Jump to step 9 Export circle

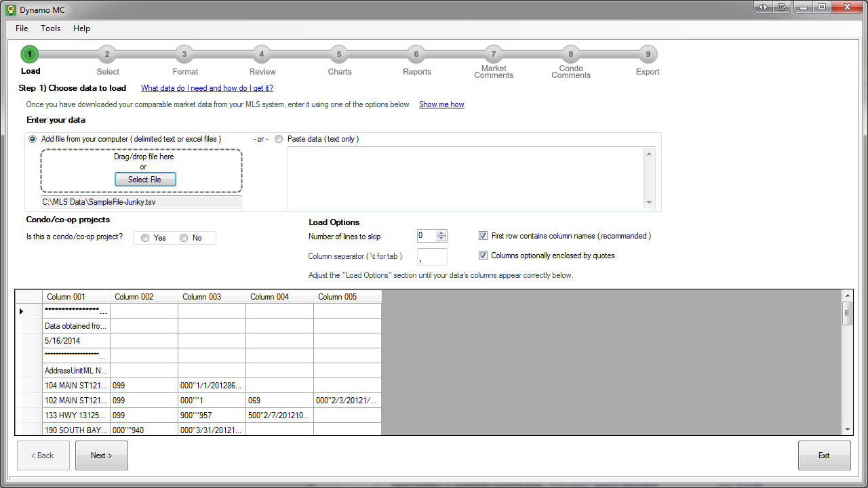click(x=648, y=54)
